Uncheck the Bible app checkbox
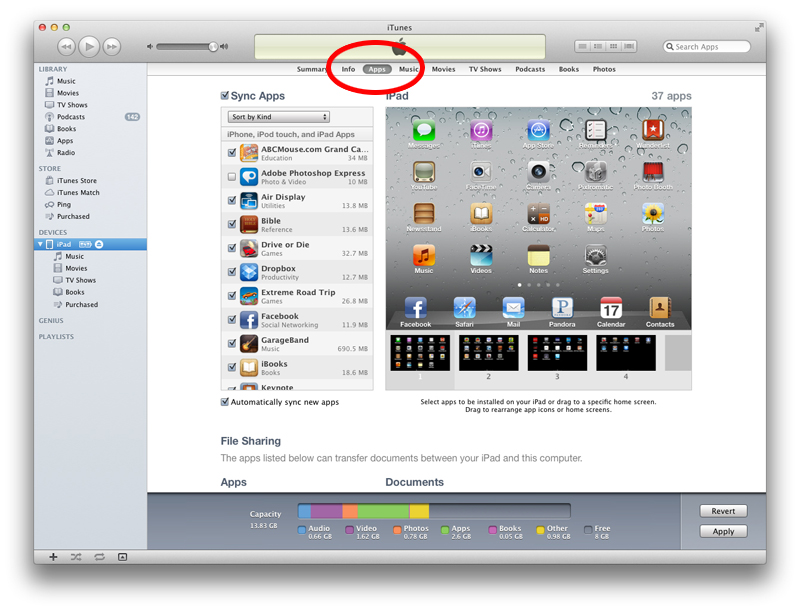Screen dimensions: 800x611 [x=232, y=224]
